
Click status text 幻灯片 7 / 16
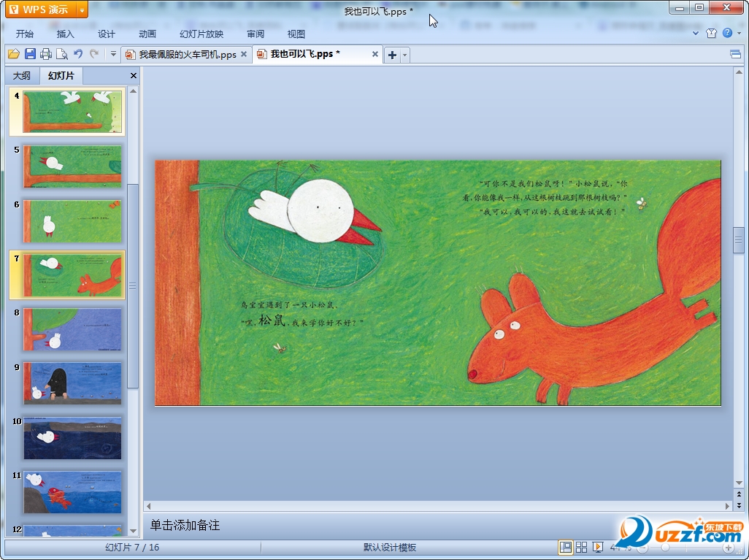(x=132, y=547)
